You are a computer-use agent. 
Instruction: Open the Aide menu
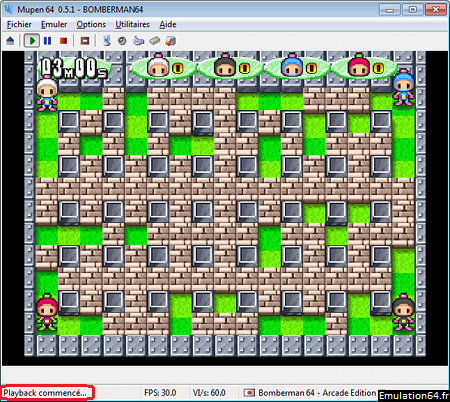pyautogui.click(x=168, y=24)
